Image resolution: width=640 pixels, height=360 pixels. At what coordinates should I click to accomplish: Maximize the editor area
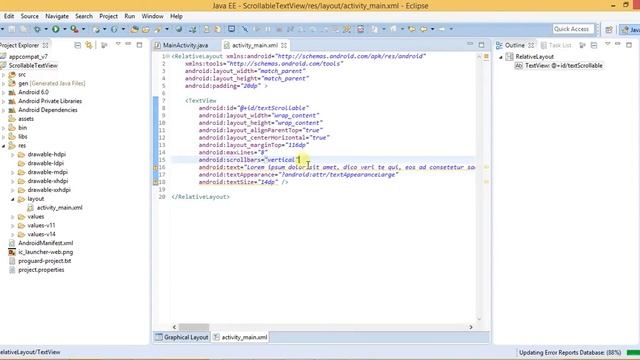482,44
